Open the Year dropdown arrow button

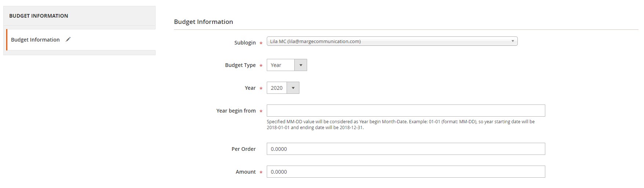pos(293,88)
